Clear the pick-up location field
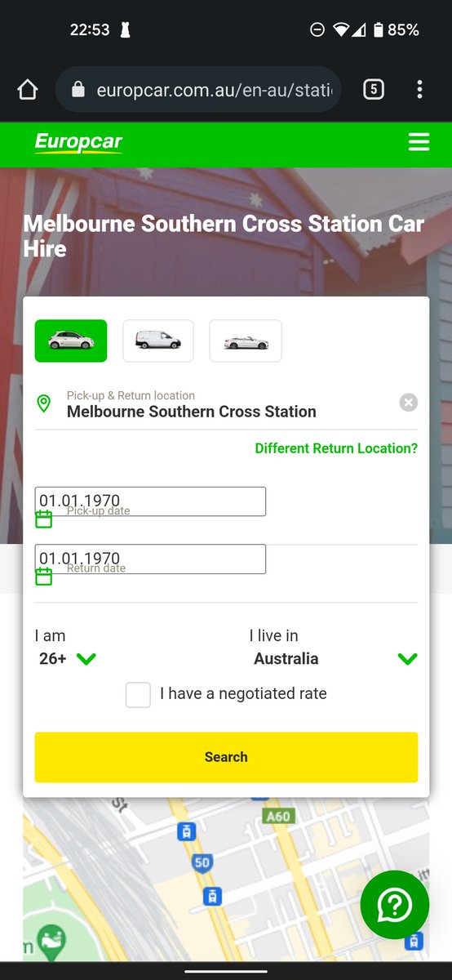Screen dimensions: 452x980 click(409, 402)
